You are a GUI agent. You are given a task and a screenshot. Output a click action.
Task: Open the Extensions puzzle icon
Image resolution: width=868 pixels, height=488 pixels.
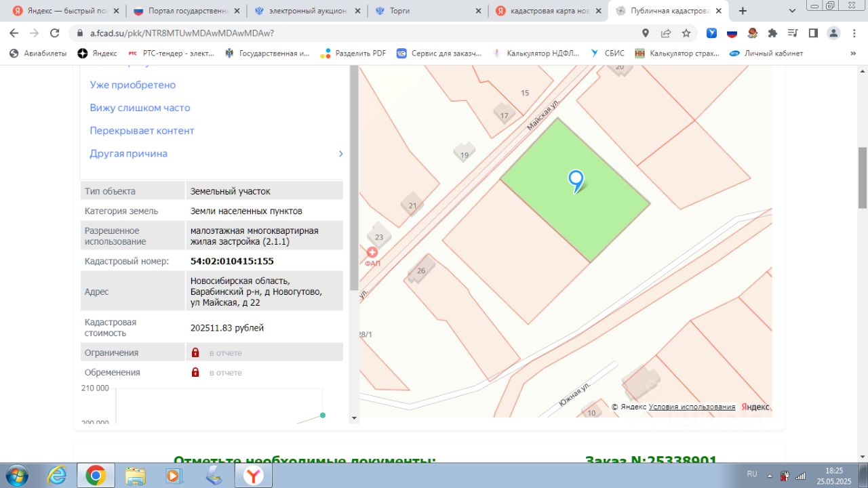click(772, 33)
